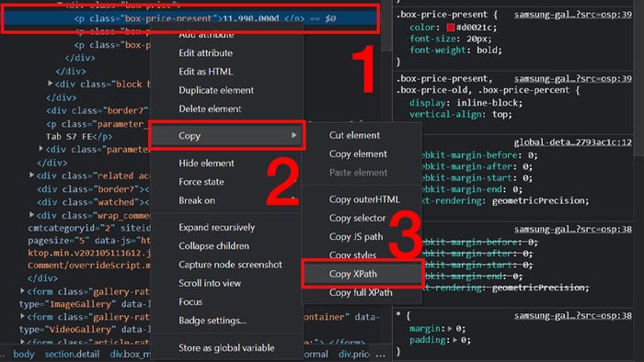This screenshot has height=362, width=644.
Task: Choose Copy element in submenu
Action: (x=358, y=153)
